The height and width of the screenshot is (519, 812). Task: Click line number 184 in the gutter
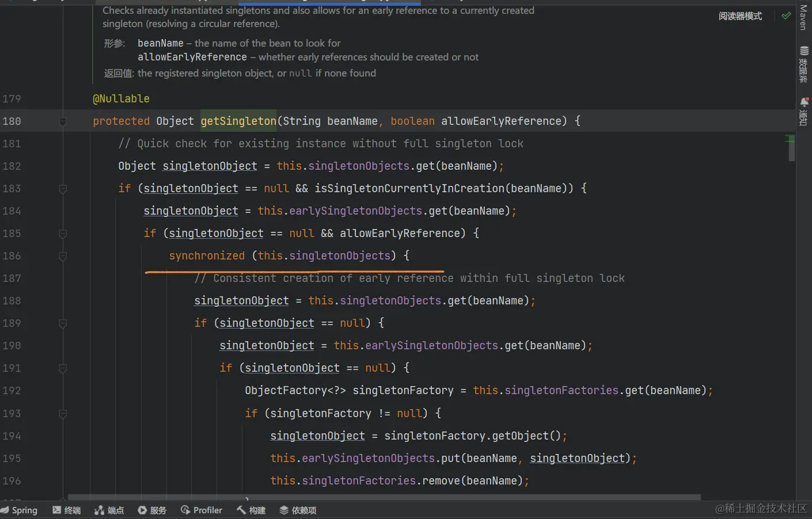(12, 211)
